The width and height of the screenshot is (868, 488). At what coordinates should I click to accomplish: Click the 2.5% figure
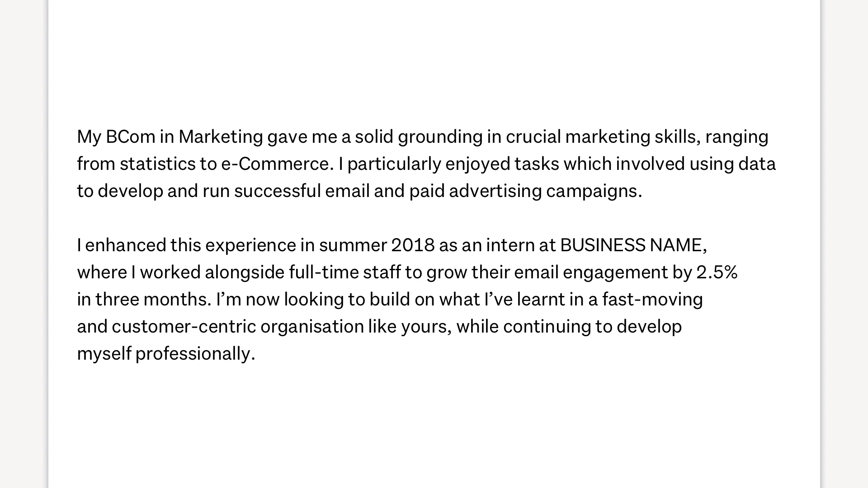(x=717, y=272)
